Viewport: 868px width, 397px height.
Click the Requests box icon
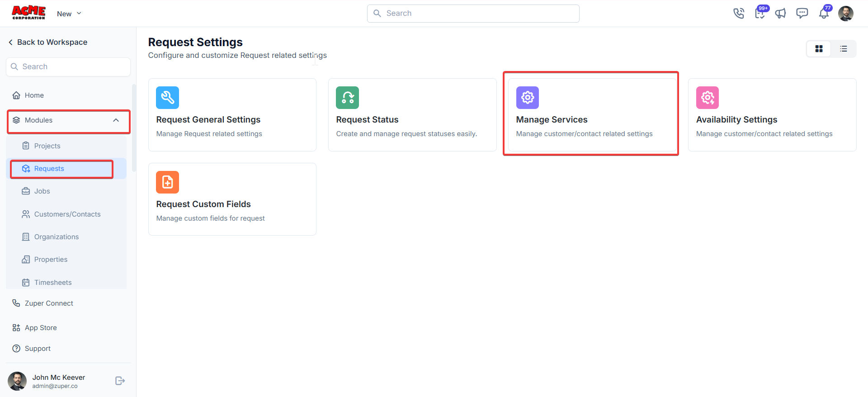click(x=26, y=169)
